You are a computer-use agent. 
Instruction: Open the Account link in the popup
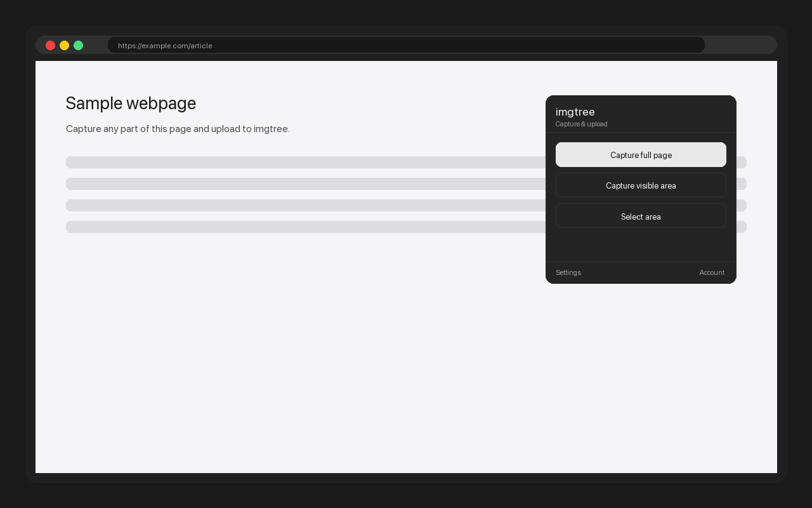(712, 272)
